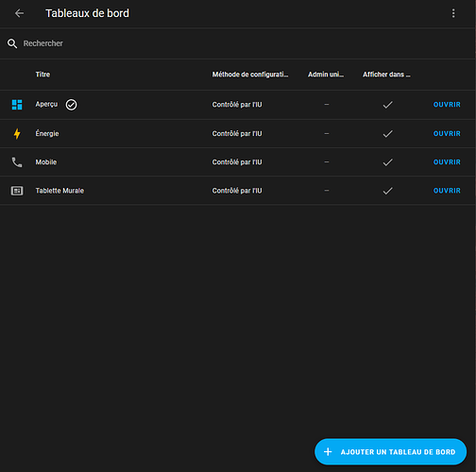Sort by the Admin uniquement column
Screen dimensions: 476x472
[x=326, y=75]
